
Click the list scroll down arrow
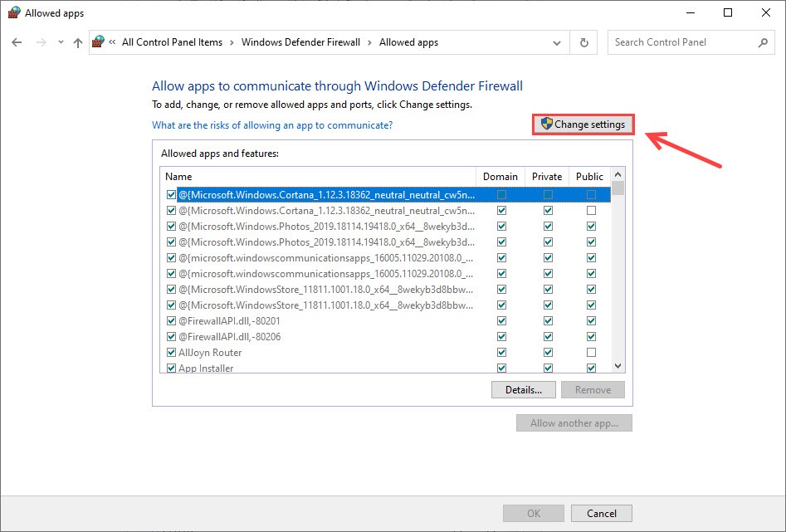618,366
